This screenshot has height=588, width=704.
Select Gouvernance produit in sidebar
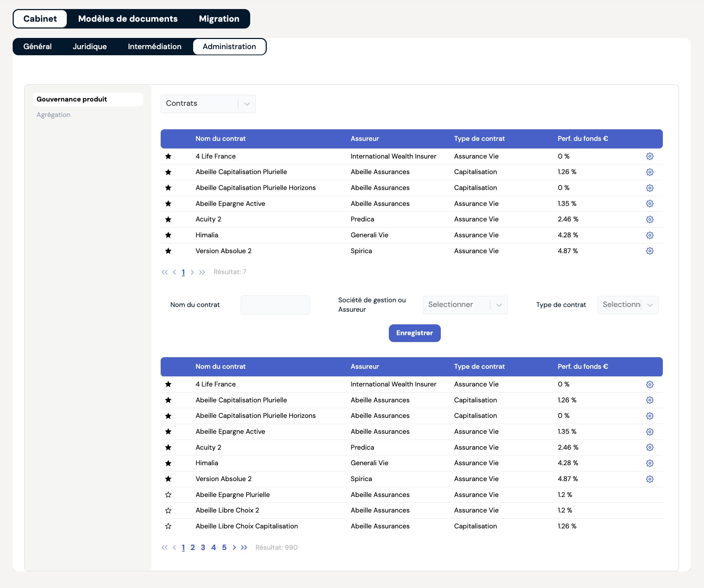tap(88, 99)
